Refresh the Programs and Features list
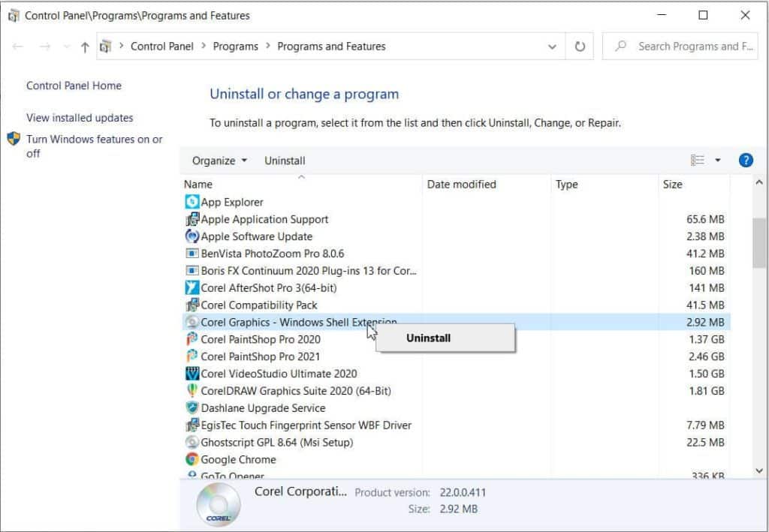 point(579,47)
